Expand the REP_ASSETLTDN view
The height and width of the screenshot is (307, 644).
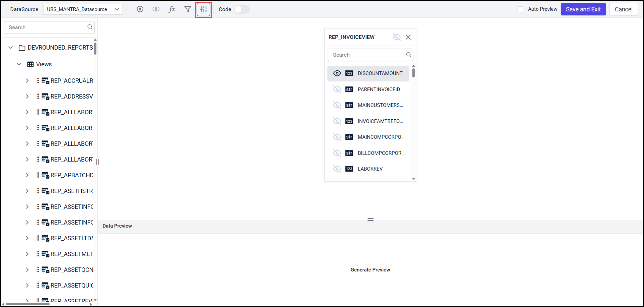(27, 238)
